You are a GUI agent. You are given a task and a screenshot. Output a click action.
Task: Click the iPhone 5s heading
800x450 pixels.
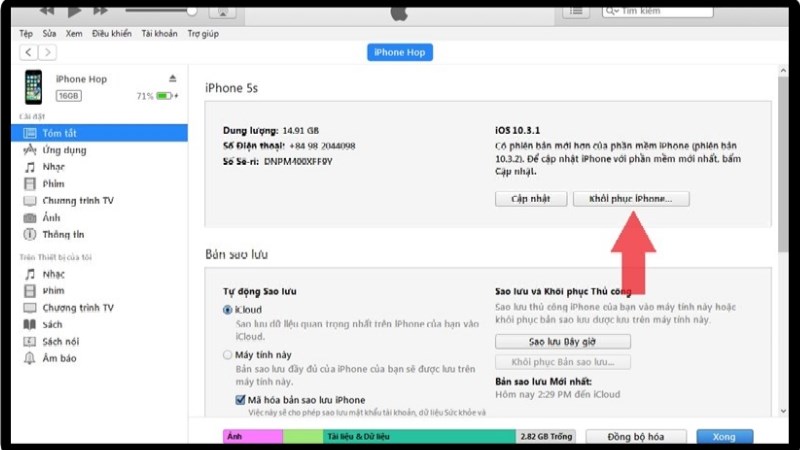click(232, 88)
